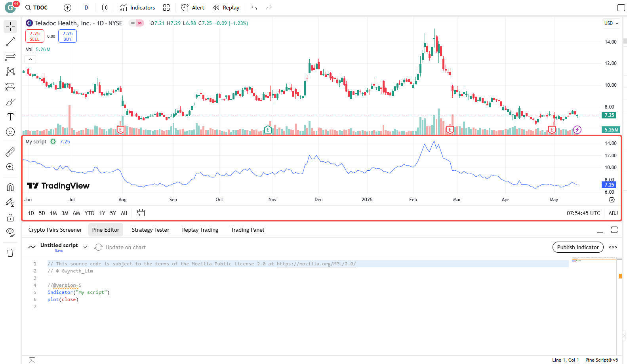Select the trend line drawing tool
The width and height of the screenshot is (627, 364).
tap(10, 42)
